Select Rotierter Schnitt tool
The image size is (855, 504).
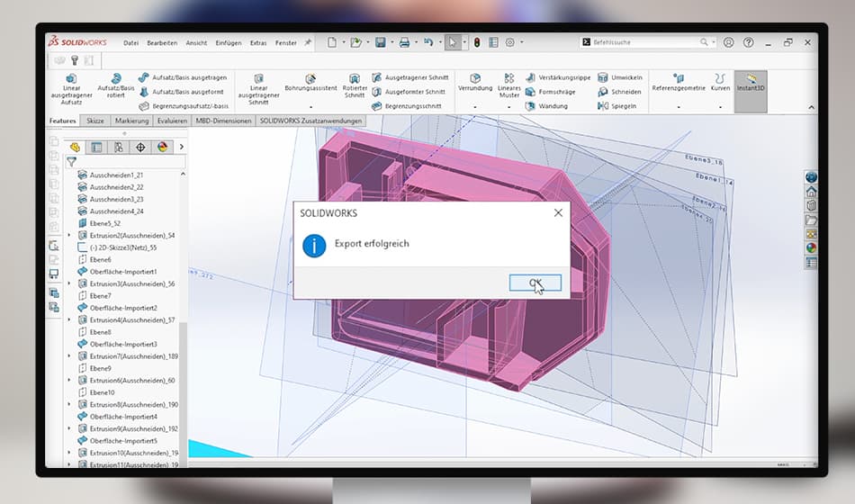[355, 86]
